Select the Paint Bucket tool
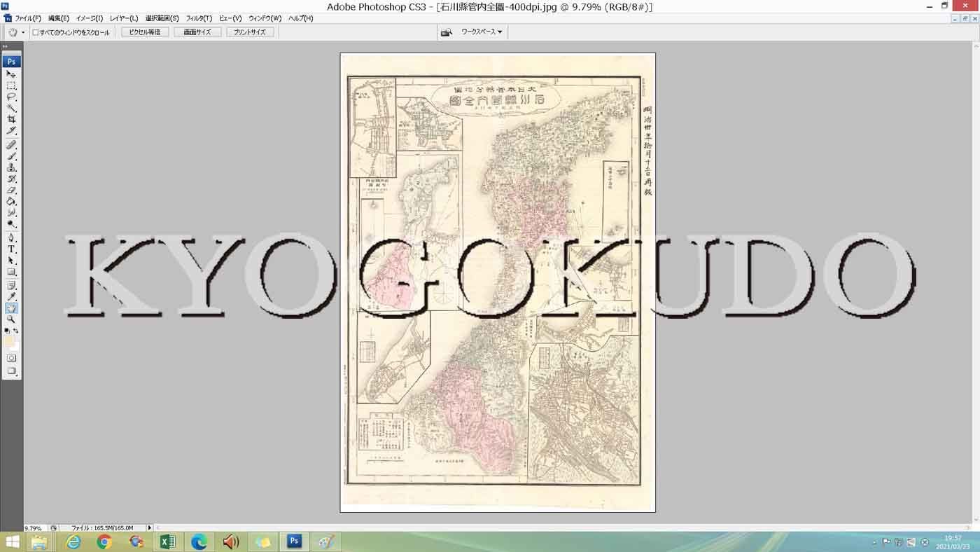Viewport: 980px width, 552px height. click(x=11, y=201)
